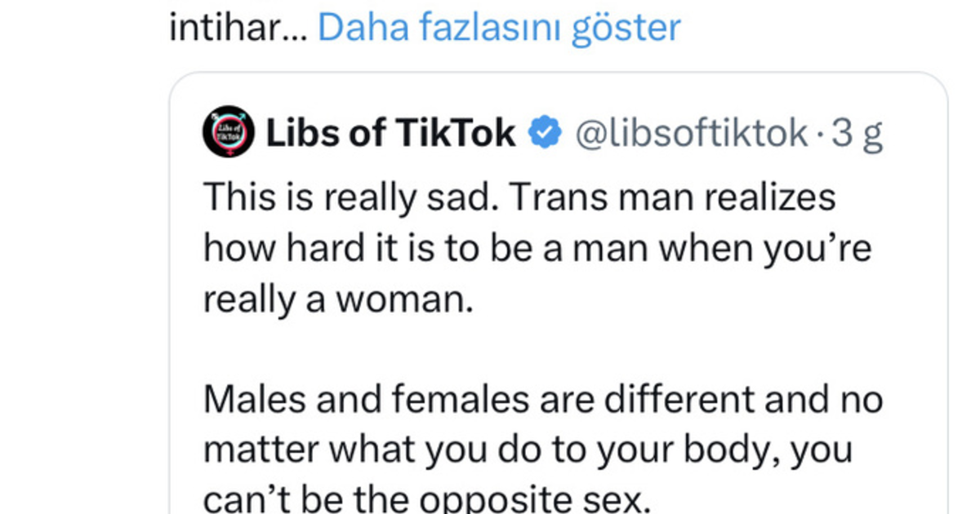The width and height of the screenshot is (980, 514).
Task: Click the "can't be the opposite sex." line
Action: 425,499
